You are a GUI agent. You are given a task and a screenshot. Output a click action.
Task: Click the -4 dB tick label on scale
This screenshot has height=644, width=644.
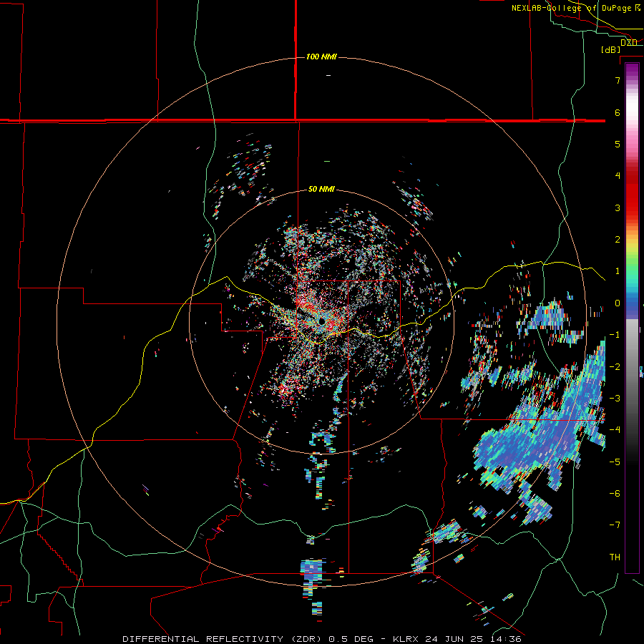point(615,430)
